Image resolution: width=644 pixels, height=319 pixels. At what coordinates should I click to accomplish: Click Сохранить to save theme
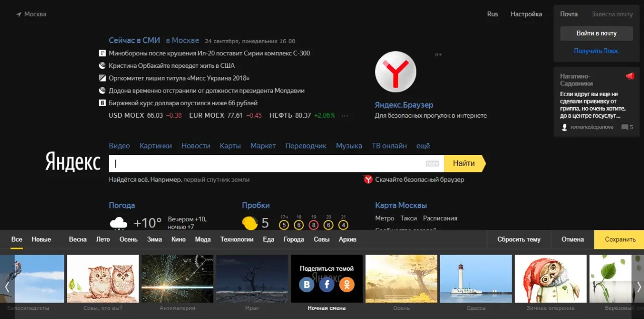[620, 240]
